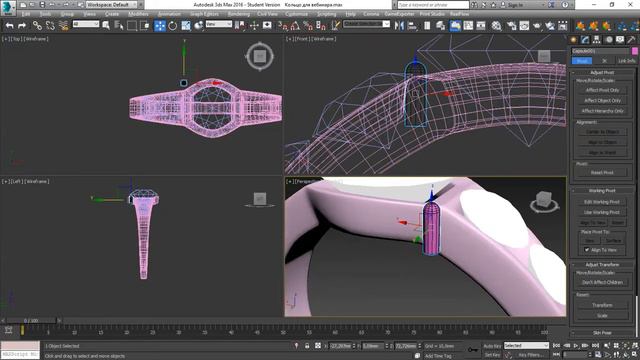Toggle the Selection Lock icon
Screen dimensions: 640x360
tap(307, 346)
